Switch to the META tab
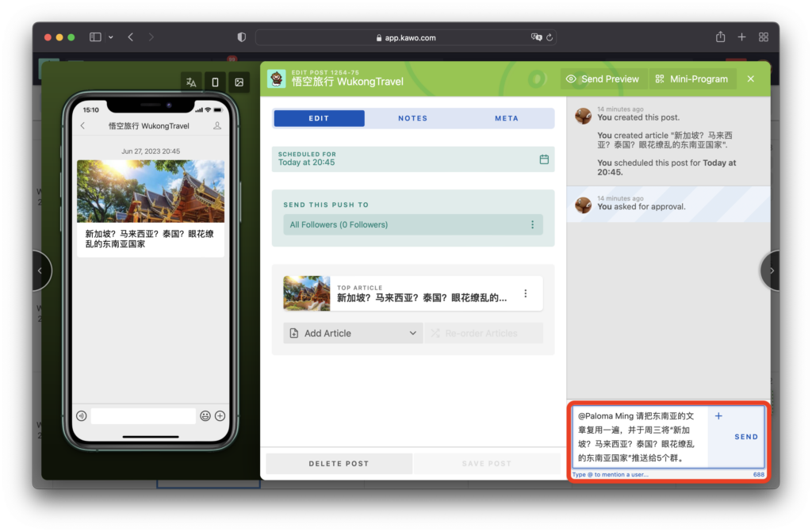The height and width of the screenshot is (532, 812). coord(507,118)
